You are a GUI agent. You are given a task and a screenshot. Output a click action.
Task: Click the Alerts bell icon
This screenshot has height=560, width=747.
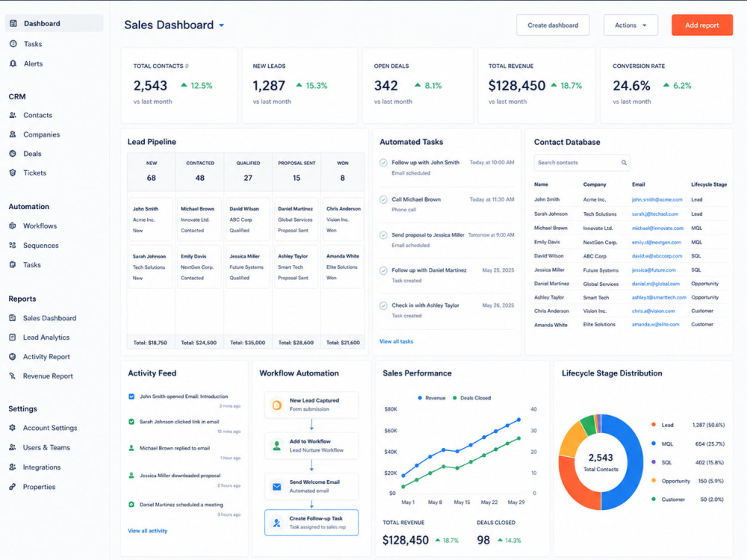tap(13, 63)
